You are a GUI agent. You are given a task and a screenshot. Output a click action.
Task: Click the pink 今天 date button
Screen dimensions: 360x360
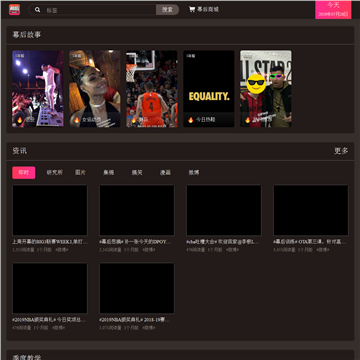(333, 10)
